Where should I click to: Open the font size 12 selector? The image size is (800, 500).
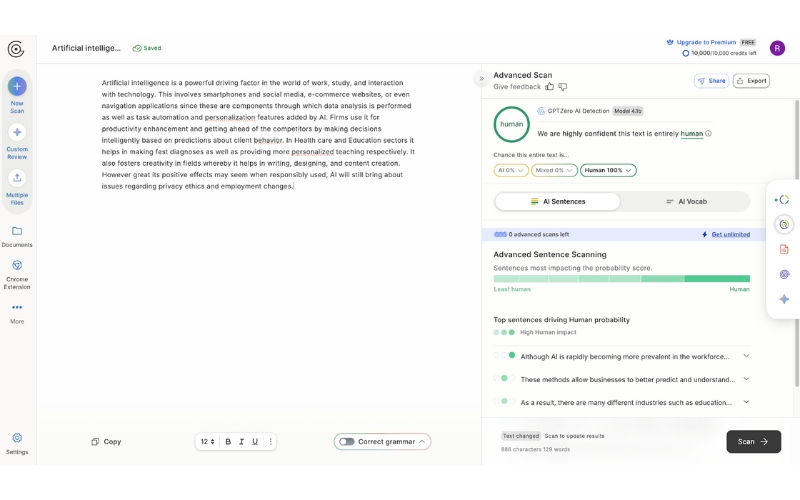[x=207, y=442]
